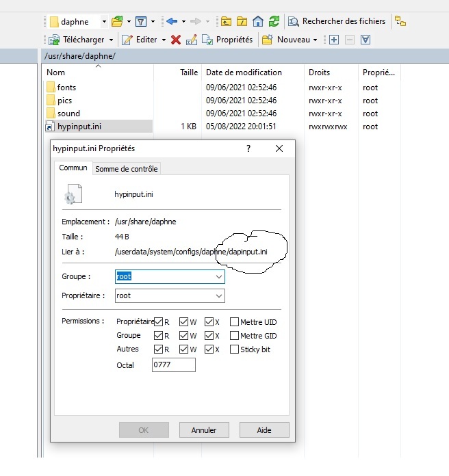Click the file filter funnel icon
The width and height of the screenshot is (449, 476).
pos(141,22)
